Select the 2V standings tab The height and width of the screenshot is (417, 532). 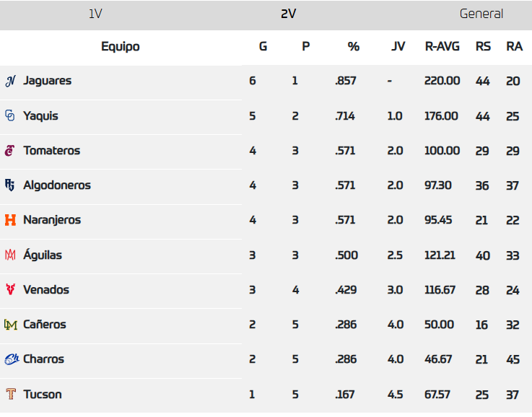tap(289, 14)
